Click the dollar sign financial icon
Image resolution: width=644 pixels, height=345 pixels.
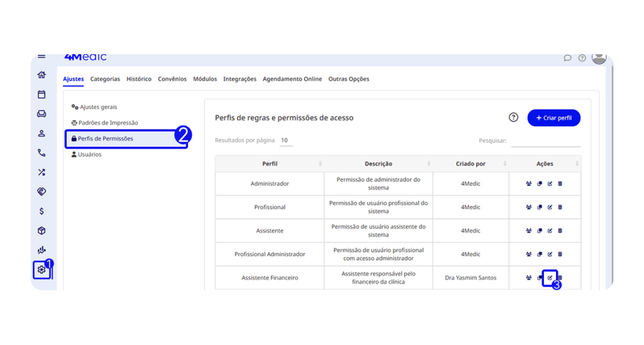pos(42,211)
